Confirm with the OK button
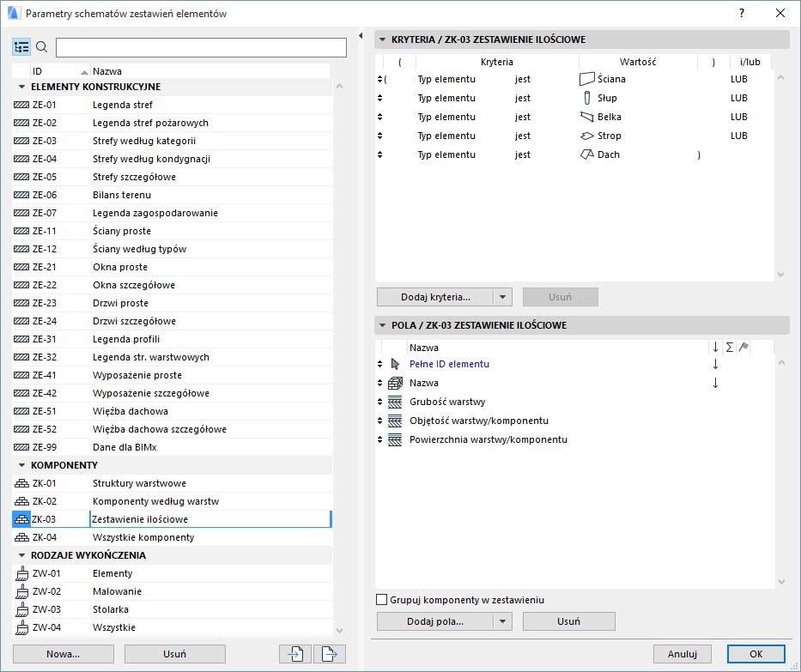The width and height of the screenshot is (801, 672). (x=756, y=654)
